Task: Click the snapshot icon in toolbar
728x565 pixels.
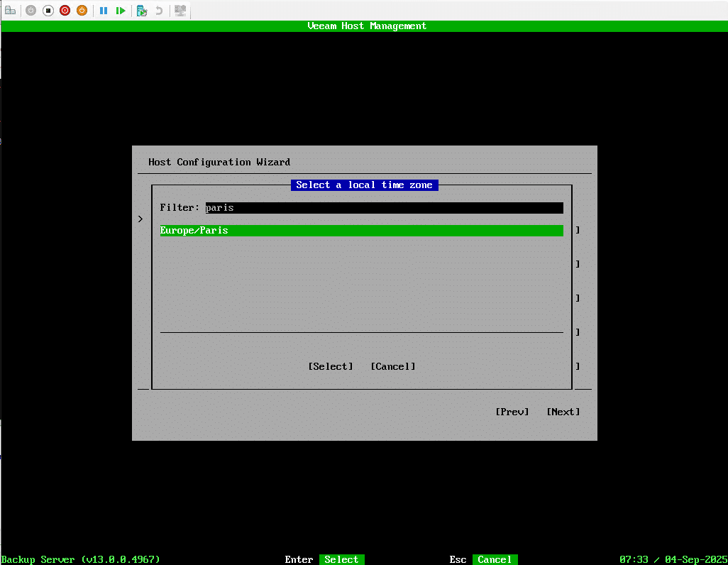Action: pos(142,11)
